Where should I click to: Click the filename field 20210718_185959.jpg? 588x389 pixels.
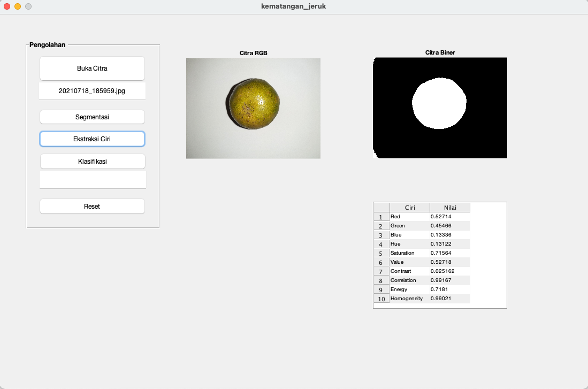click(92, 91)
